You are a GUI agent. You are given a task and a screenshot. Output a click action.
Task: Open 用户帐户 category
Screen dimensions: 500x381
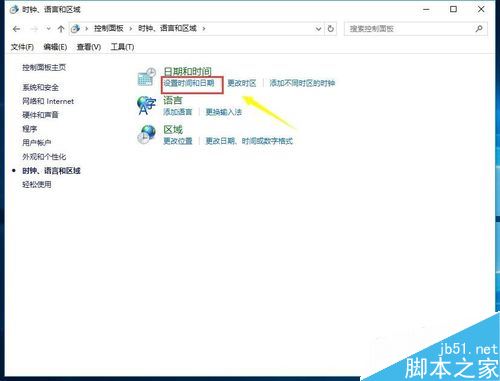click(37, 143)
